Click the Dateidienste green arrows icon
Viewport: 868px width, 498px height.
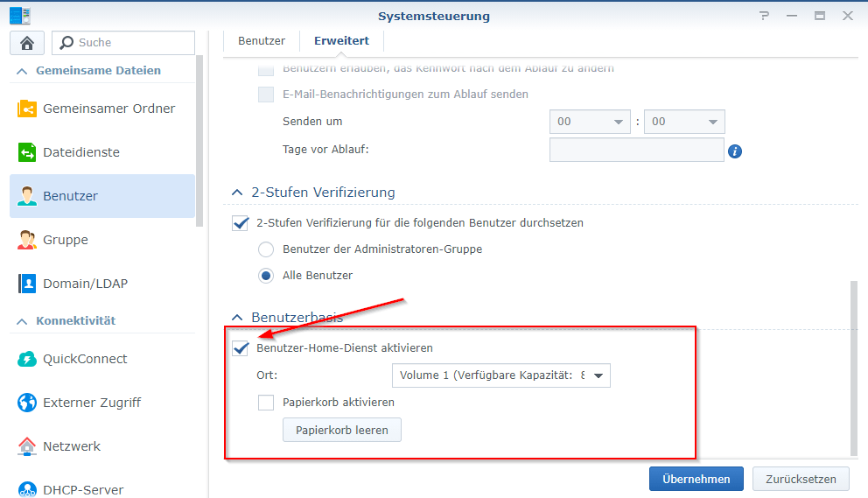coord(27,152)
